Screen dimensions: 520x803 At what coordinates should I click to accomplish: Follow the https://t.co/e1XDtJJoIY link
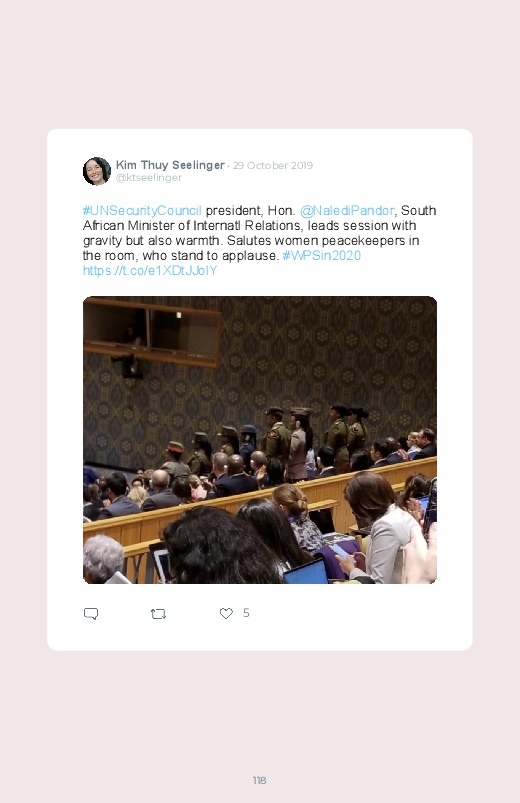(x=150, y=270)
